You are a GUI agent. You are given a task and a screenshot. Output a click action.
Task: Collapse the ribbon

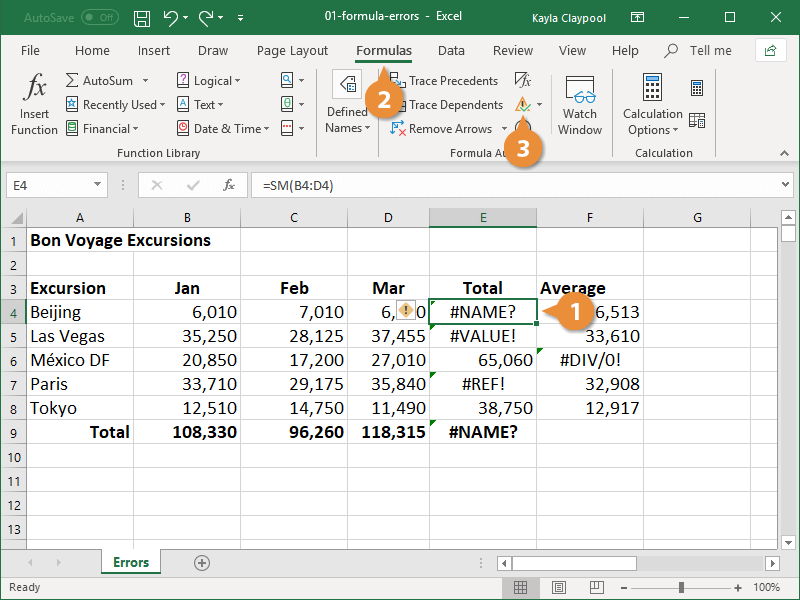pos(784,153)
